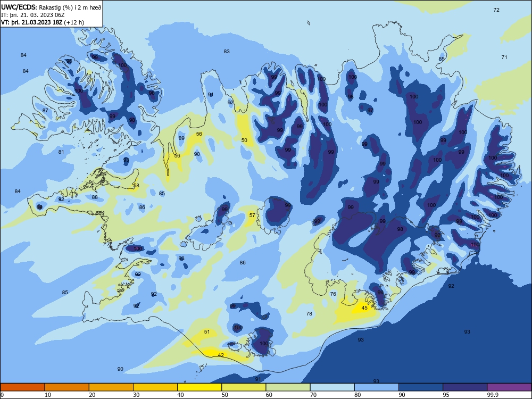The width and height of the screenshot is (532, 399).
Task: Click the humidity value 72 on the map
Action: 496,10
